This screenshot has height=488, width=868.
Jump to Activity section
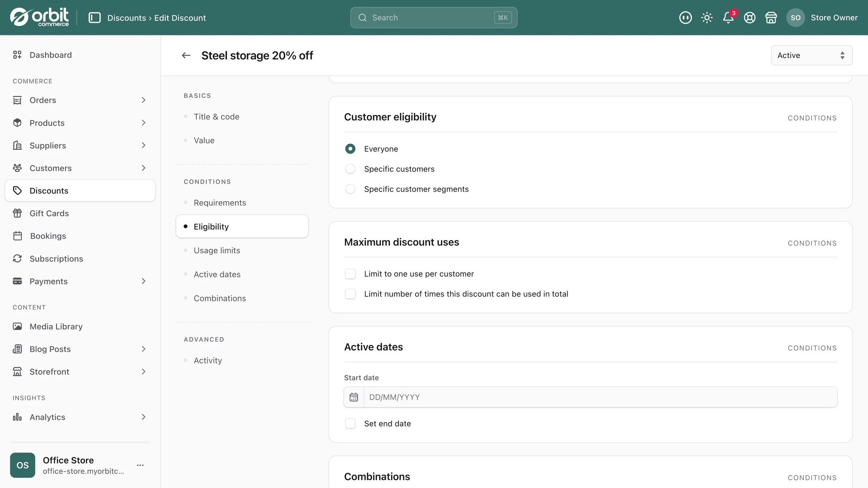click(242, 360)
